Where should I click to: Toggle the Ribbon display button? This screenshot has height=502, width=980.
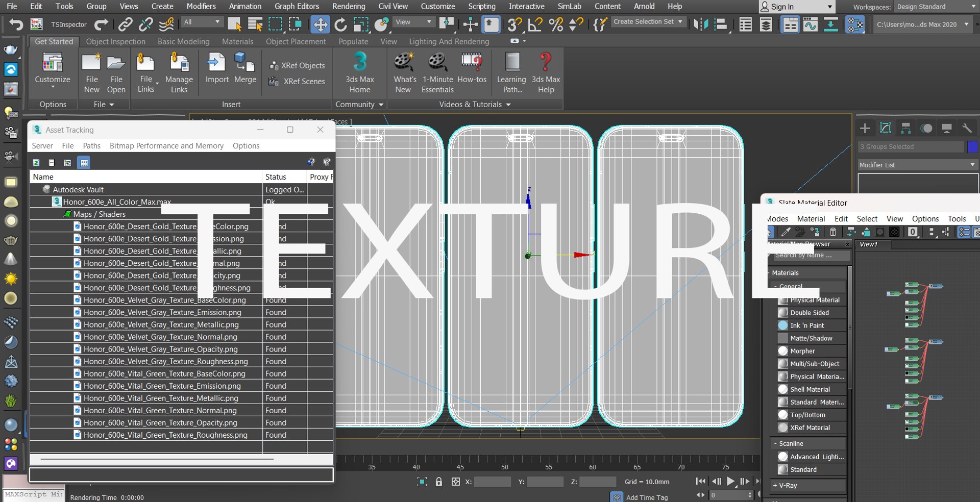pos(790,24)
